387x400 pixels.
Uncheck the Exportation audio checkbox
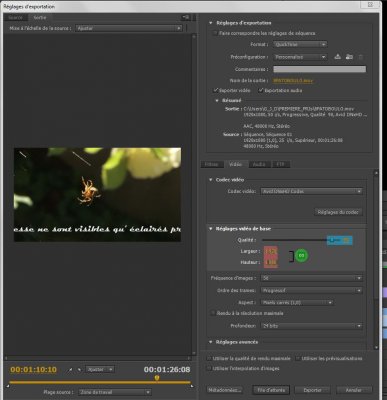[261, 90]
